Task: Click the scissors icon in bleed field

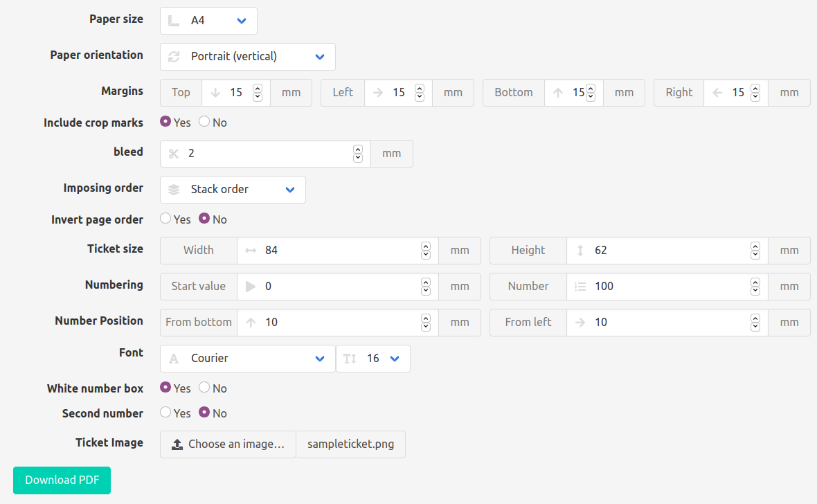Action: click(174, 154)
